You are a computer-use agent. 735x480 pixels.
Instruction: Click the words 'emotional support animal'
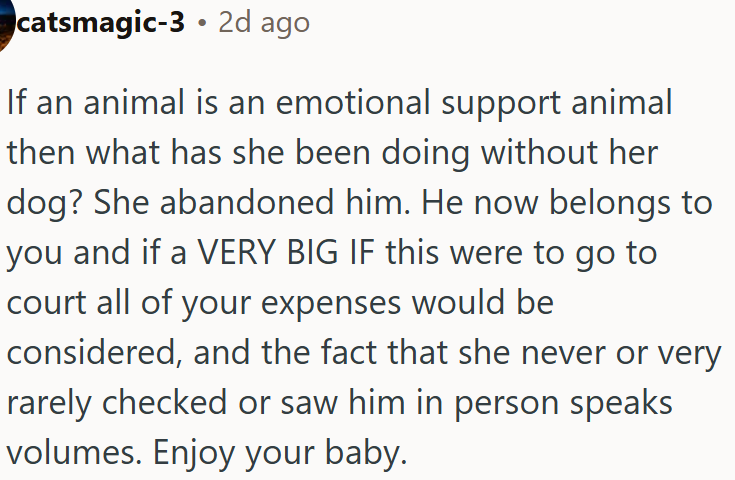[474, 104]
